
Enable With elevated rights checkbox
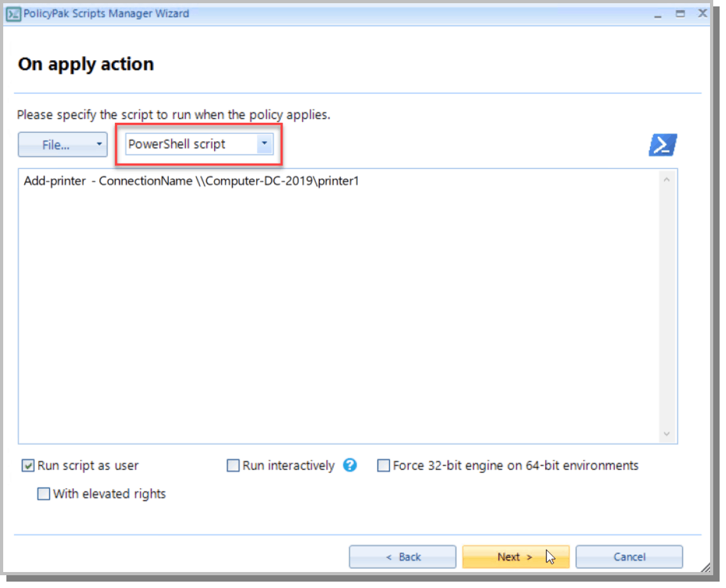(43, 493)
